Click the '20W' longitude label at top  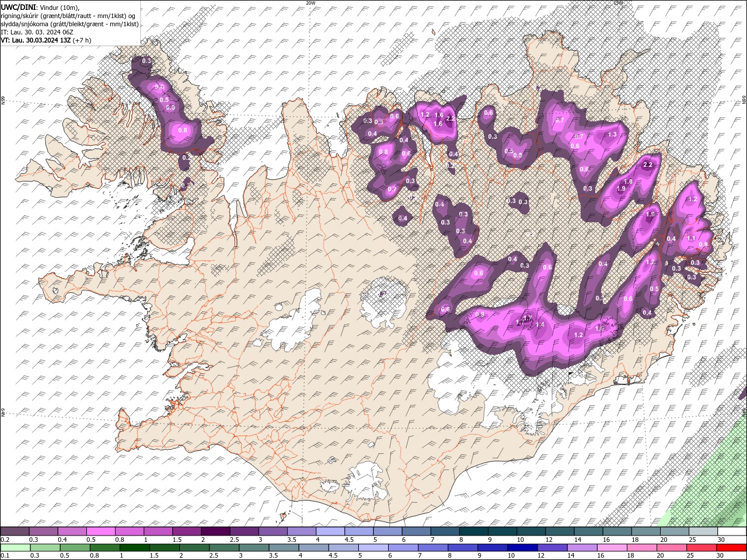[x=310, y=2]
